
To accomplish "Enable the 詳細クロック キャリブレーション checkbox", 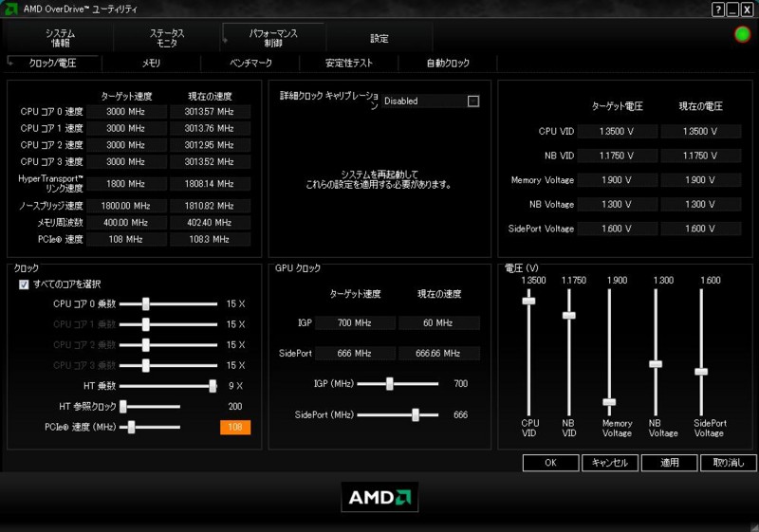I will (x=473, y=101).
